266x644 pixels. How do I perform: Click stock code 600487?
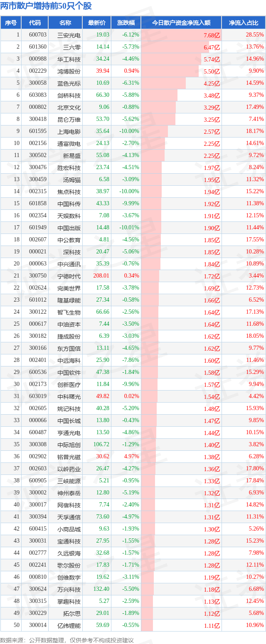[38, 433]
